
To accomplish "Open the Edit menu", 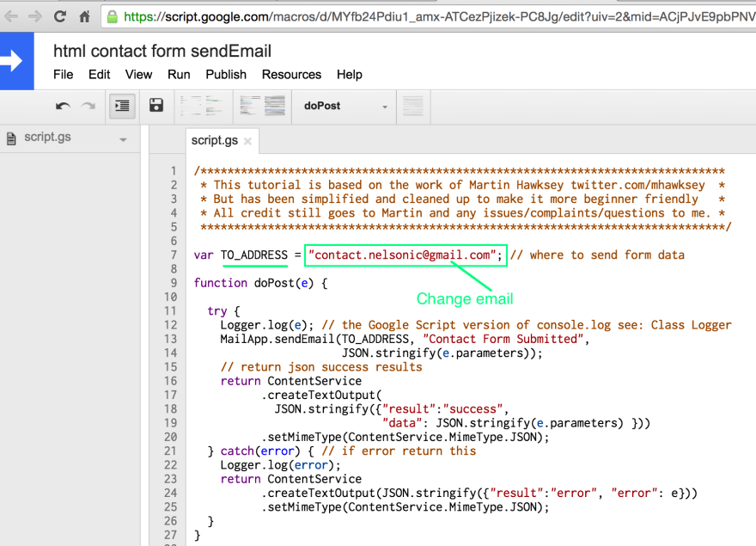I will [x=100, y=74].
